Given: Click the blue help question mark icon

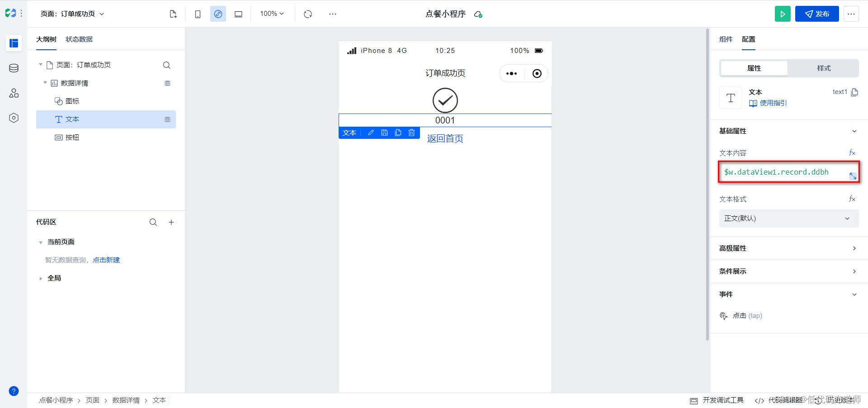Looking at the screenshot, I should [x=14, y=391].
